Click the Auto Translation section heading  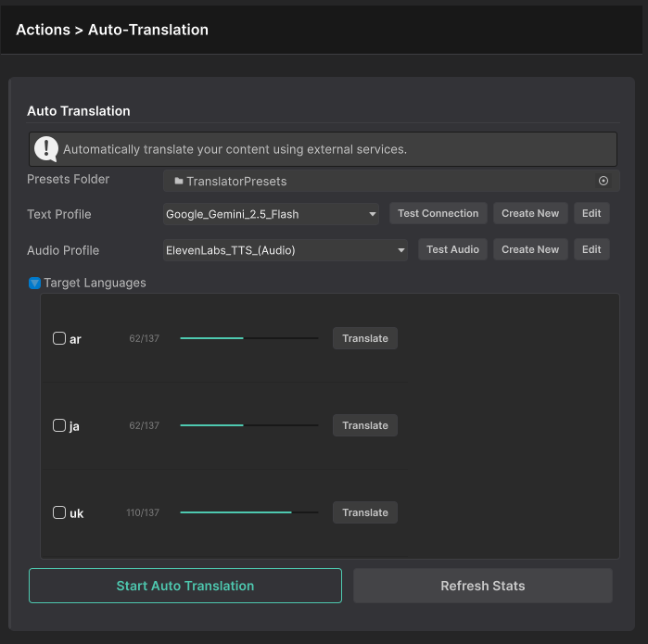79,110
